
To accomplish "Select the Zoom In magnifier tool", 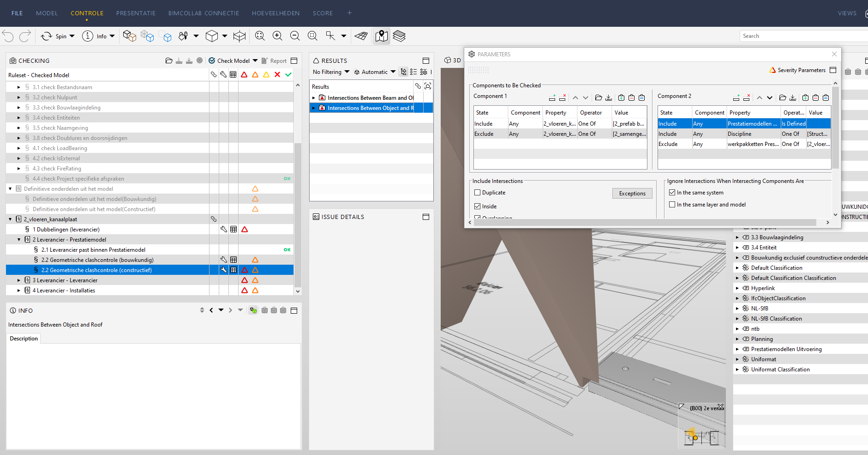I will (277, 36).
